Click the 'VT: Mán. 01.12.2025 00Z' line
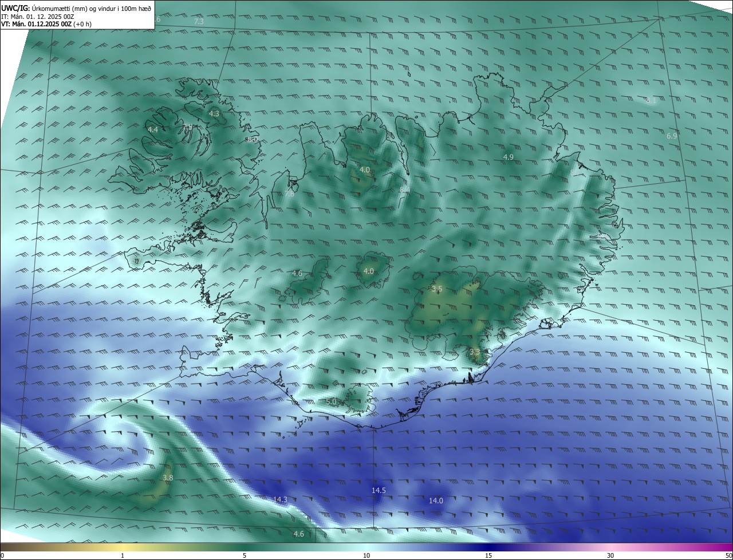Screen dimensions: 733x560 point(36,24)
